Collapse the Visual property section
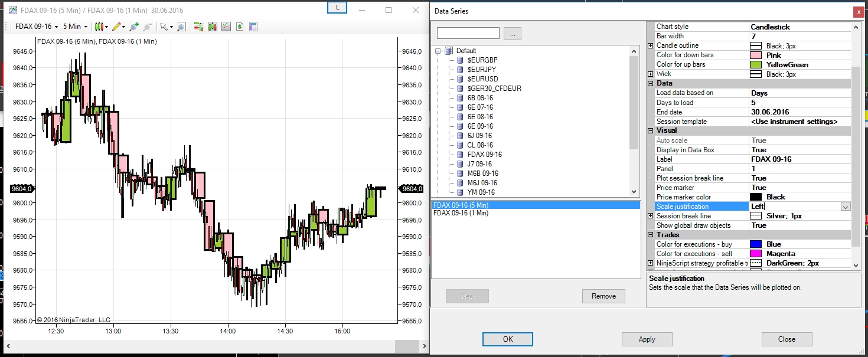 click(651, 130)
